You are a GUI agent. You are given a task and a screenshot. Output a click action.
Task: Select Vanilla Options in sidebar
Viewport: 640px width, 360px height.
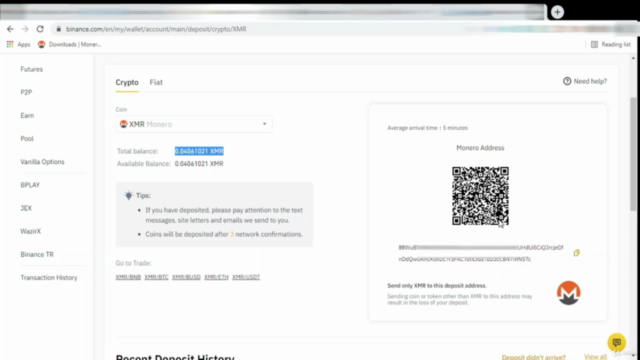[42, 162]
